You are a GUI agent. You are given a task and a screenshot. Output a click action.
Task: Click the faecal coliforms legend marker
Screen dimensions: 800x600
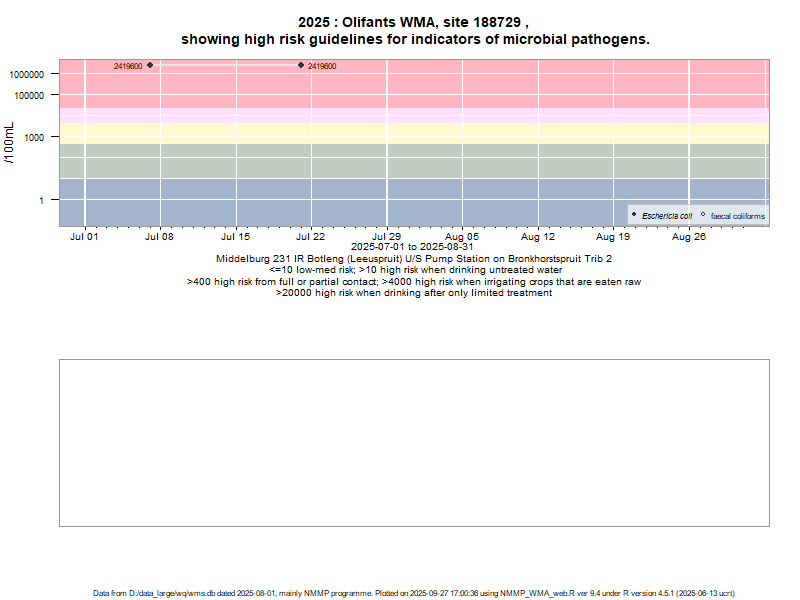click(703, 215)
